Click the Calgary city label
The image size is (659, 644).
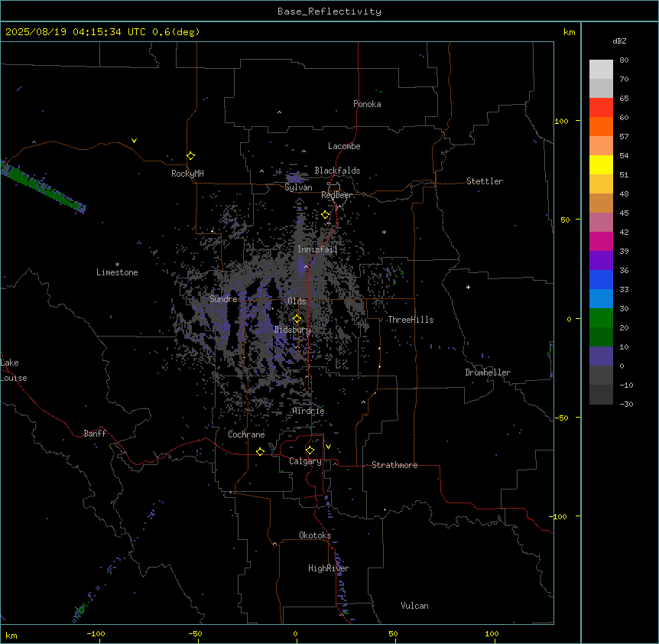[x=305, y=461]
